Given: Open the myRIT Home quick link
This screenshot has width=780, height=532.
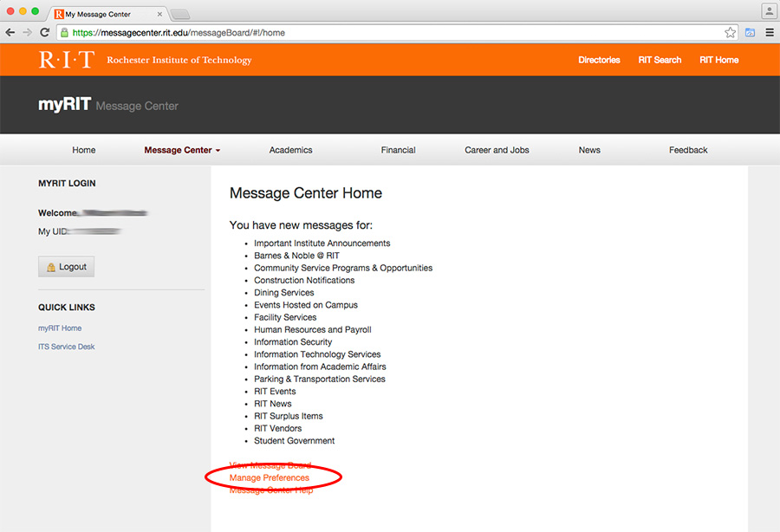Looking at the screenshot, I should 60,328.
